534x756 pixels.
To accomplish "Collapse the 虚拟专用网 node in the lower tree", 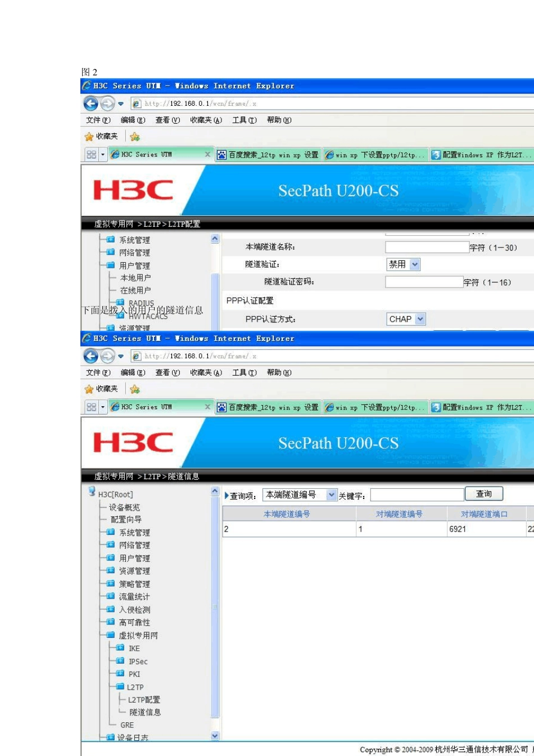I will 111,635.
